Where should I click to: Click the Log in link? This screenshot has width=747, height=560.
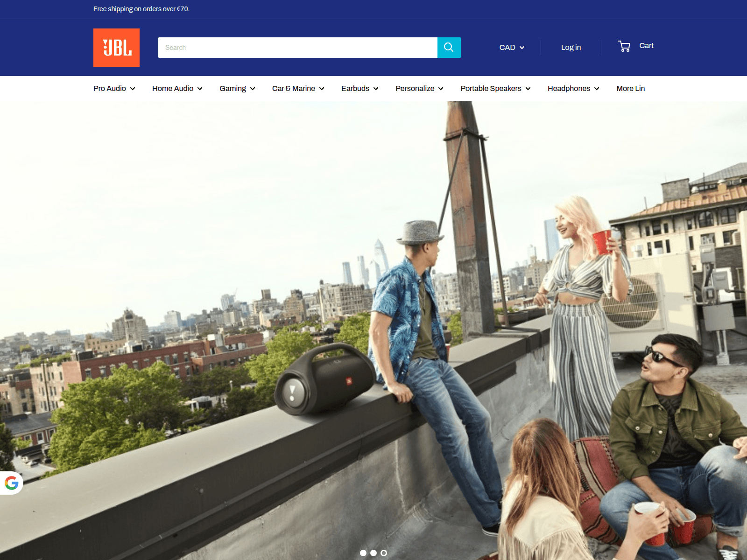[571, 48]
